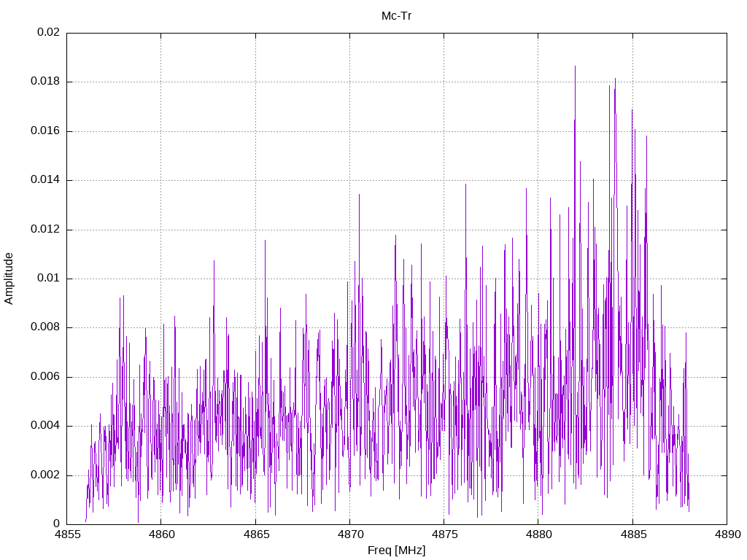Image resolution: width=747 pixels, height=560 pixels.
Task: Click the 4865 tick label on x-axis
Action: 255,534
